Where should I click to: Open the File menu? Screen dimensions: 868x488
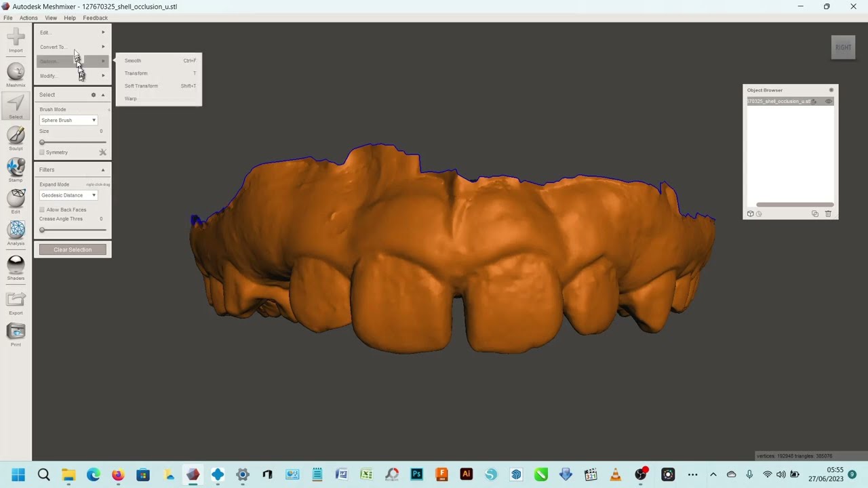pyautogui.click(x=8, y=18)
